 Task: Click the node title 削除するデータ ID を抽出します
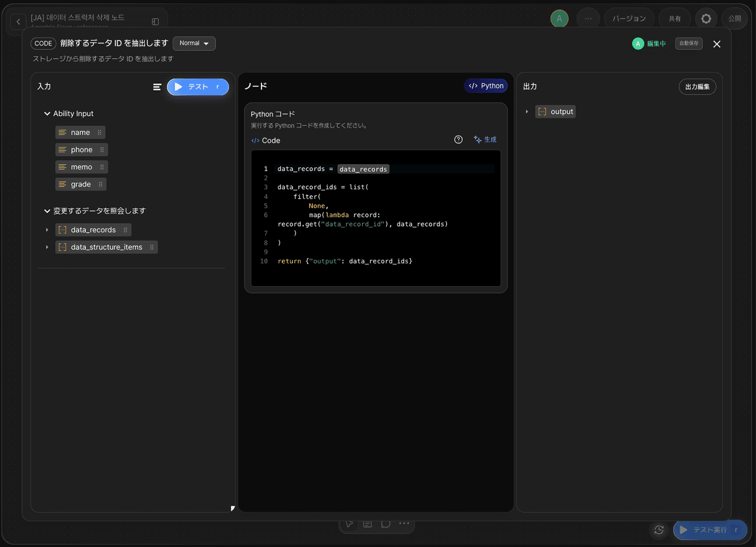point(114,43)
